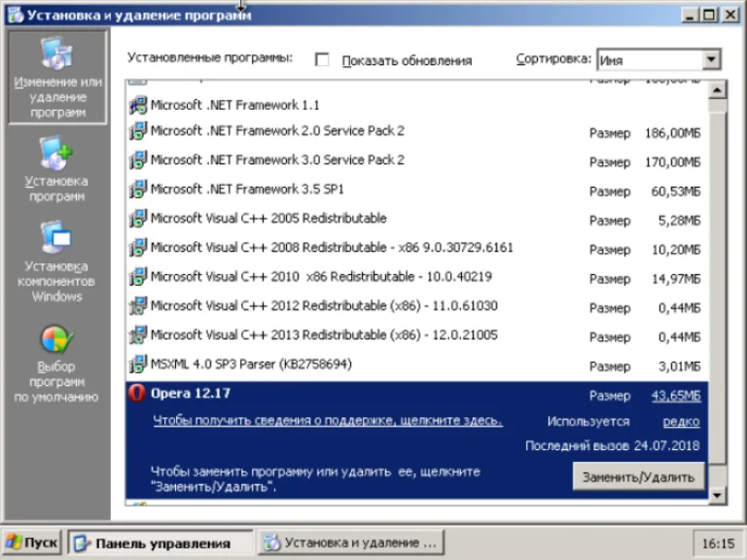Select the MSXML 4.0 SP3 Parser icon
747x560 pixels.
point(138,365)
